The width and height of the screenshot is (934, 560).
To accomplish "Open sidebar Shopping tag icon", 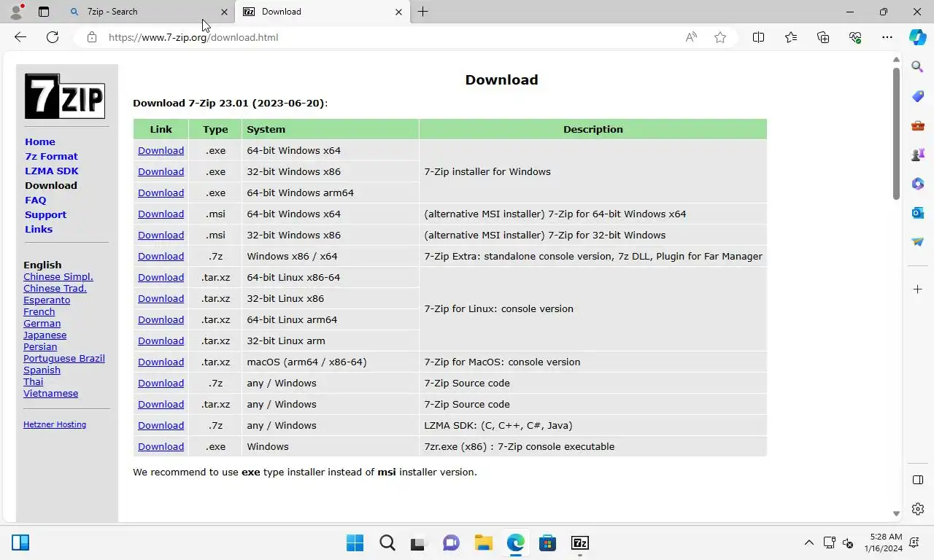I will point(918,96).
